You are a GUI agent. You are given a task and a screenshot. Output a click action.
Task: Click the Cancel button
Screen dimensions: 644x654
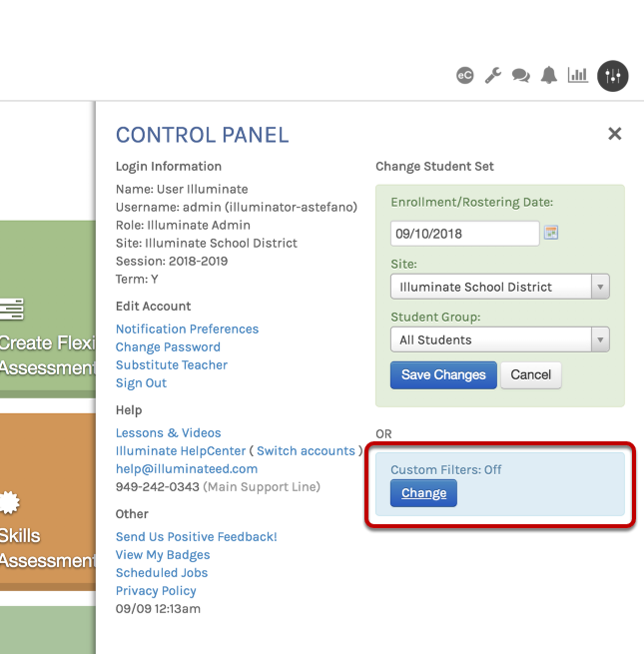(530, 375)
